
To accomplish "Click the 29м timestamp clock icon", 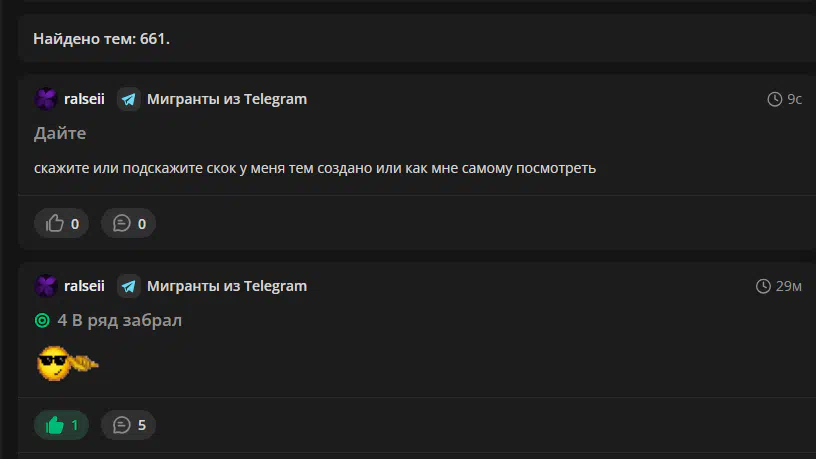I will pyautogui.click(x=763, y=286).
